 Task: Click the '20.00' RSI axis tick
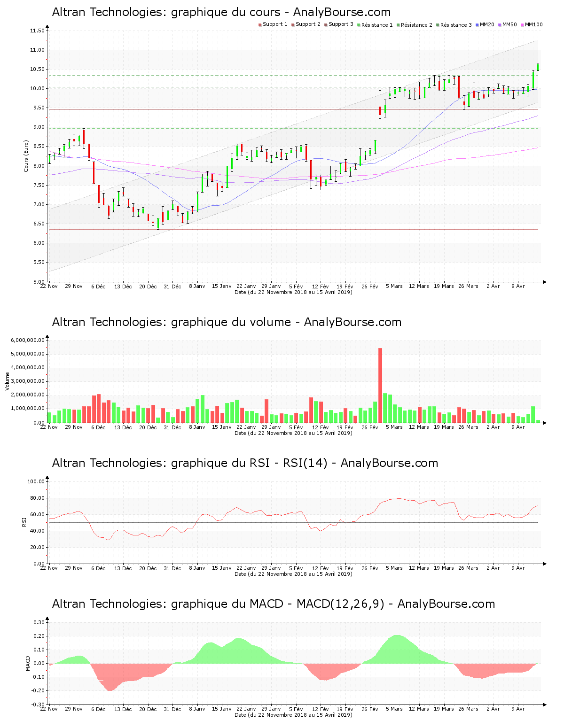37,547
